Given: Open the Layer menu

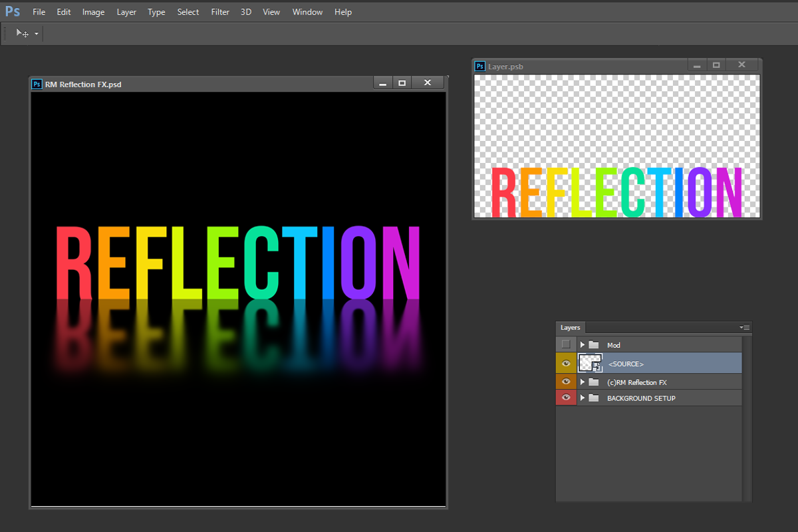Looking at the screenshot, I should (126, 12).
